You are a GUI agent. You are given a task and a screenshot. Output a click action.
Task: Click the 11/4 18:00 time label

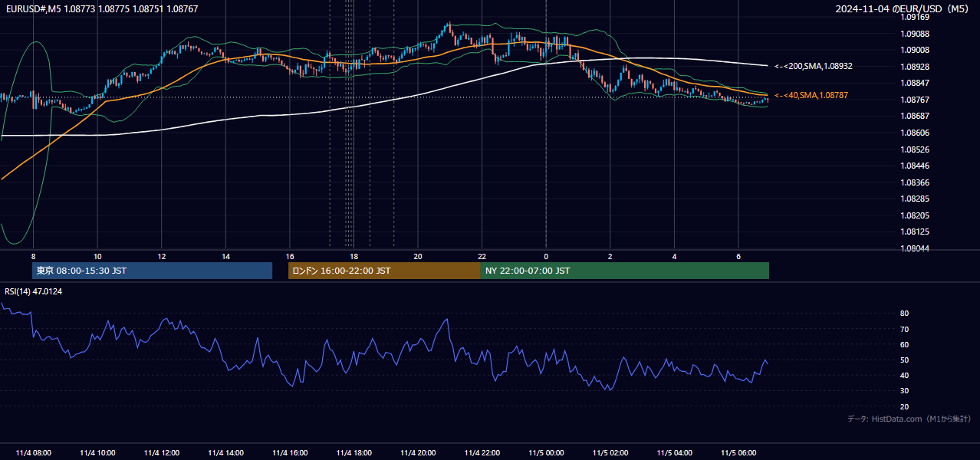tap(354, 452)
